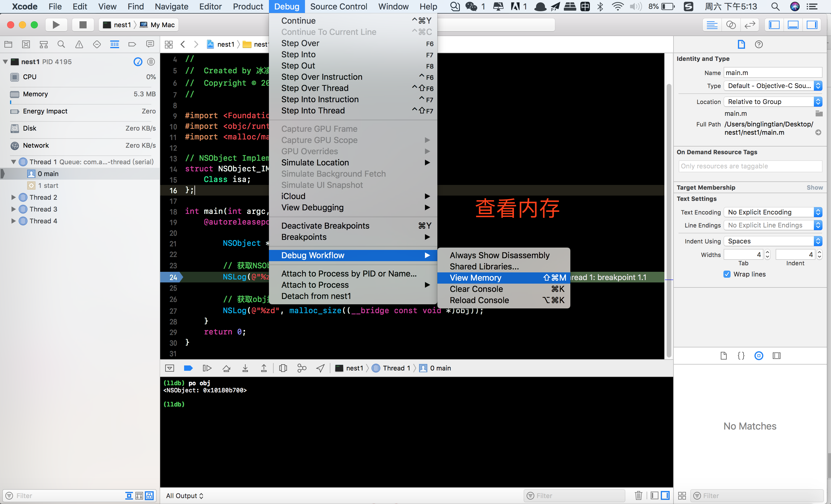Open the Indent Using Spaces dropdown

tap(772, 241)
